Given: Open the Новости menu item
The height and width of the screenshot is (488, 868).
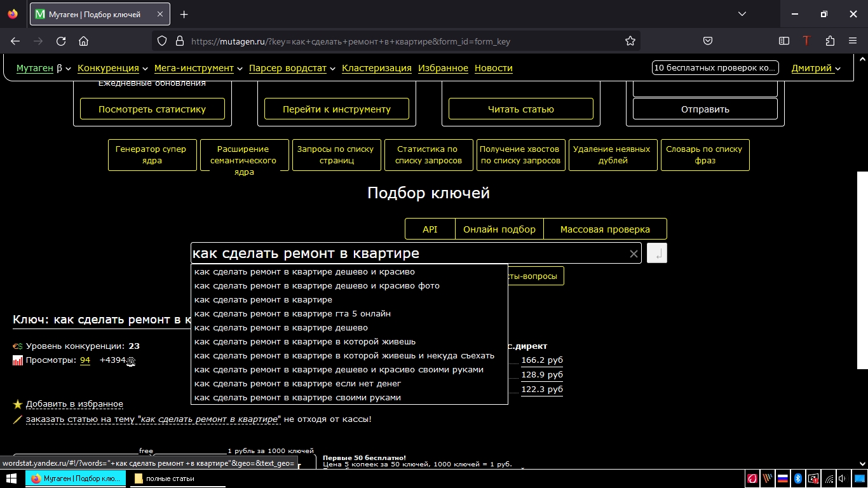Looking at the screenshot, I should [x=494, y=68].
